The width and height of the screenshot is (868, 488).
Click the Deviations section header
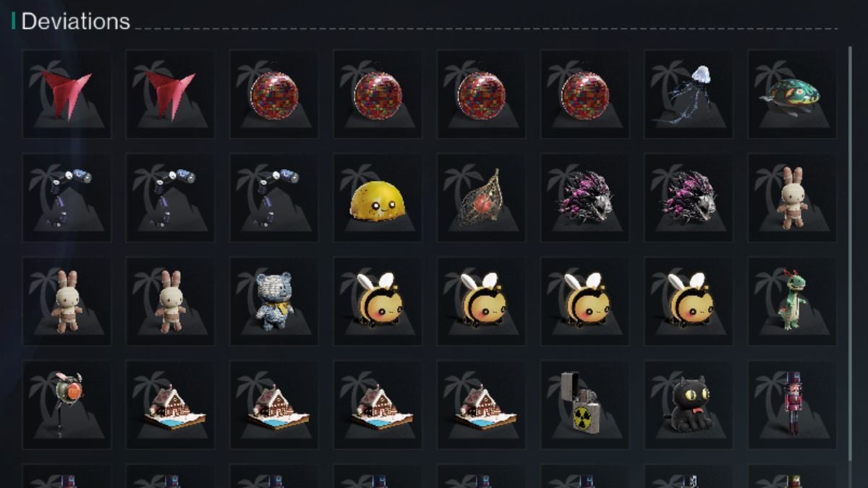(75, 21)
